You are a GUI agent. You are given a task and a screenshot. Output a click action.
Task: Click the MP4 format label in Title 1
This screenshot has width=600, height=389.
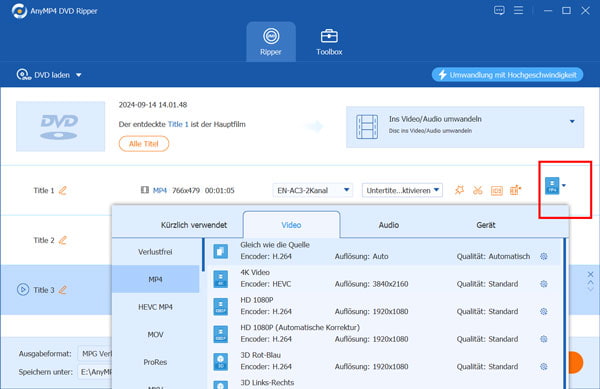160,190
